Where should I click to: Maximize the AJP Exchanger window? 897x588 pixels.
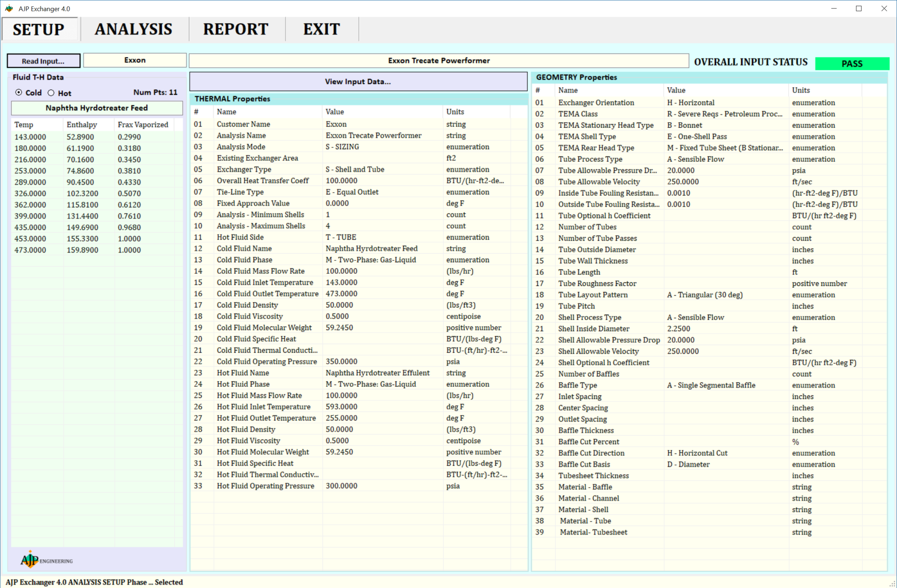point(859,9)
